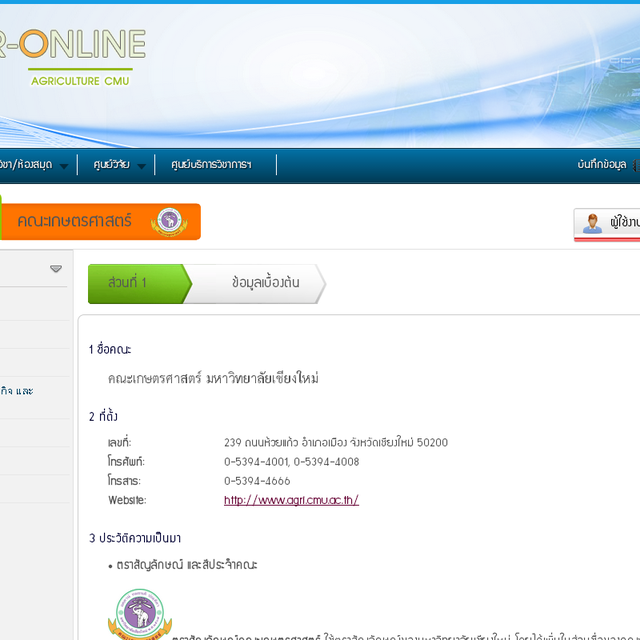Click the faculty emblem on orange banner
Viewport: 640px width, 640px height.
[169, 222]
